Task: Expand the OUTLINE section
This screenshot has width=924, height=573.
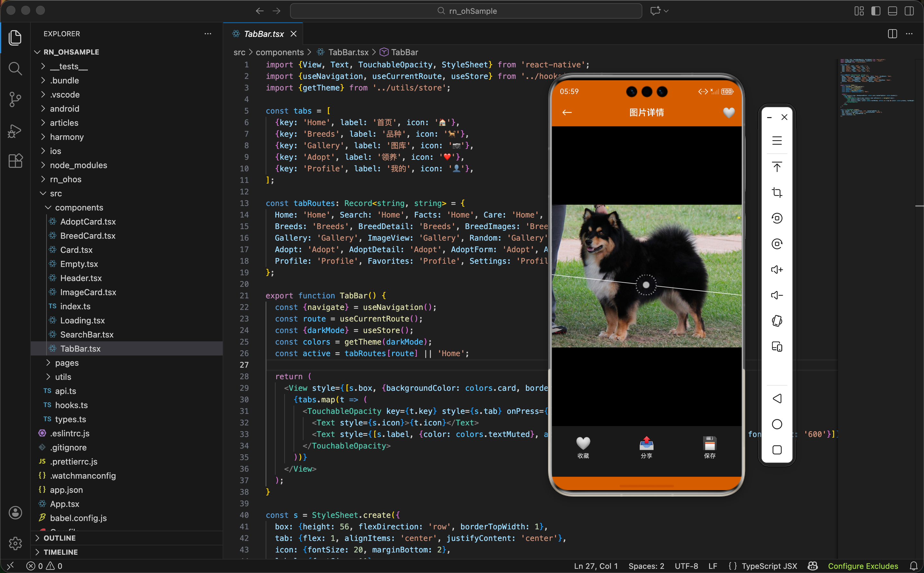Action: click(59, 538)
